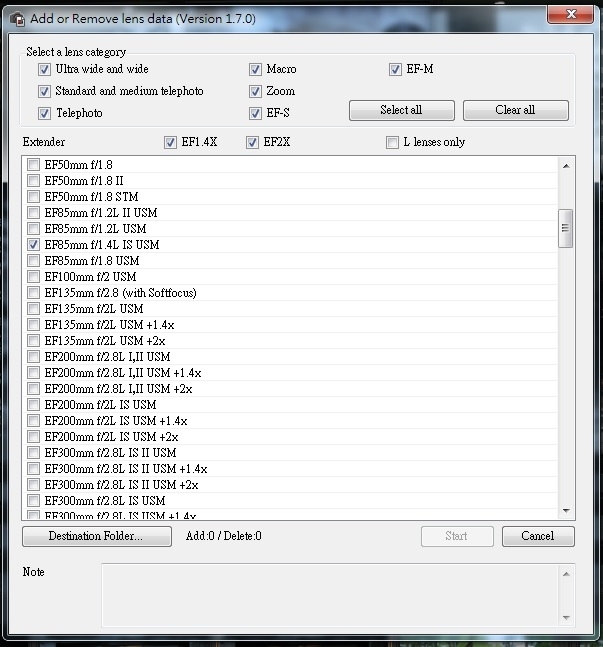Toggle the Zoom category checkbox

coord(255,91)
